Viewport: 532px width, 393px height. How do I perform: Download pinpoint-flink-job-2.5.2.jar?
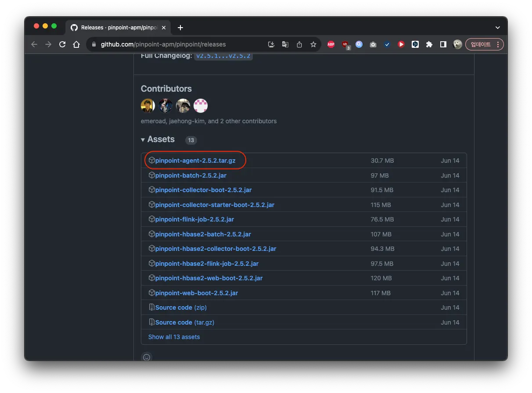(x=195, y=219)
